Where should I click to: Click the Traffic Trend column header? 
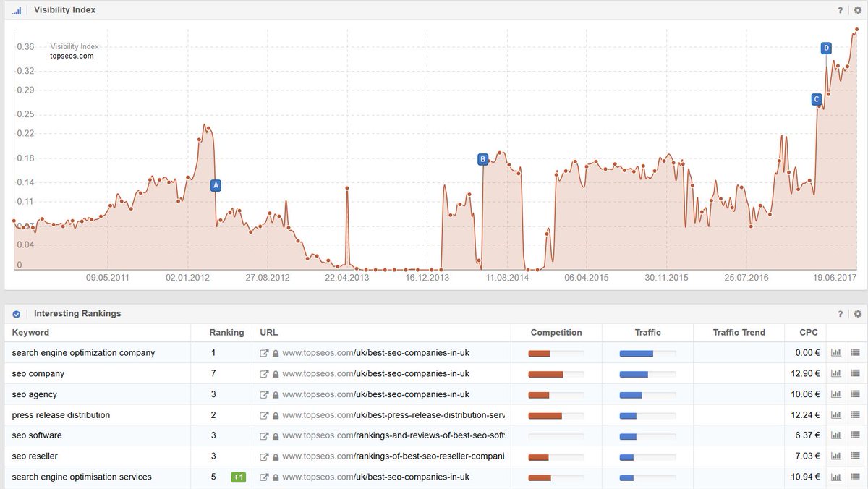point(739,333)
